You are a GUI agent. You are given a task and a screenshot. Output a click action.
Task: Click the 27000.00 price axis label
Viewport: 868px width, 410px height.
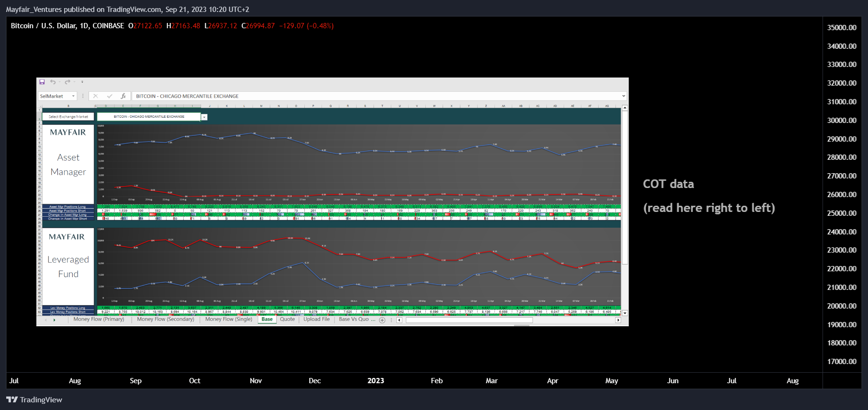(x=842, y=176)
